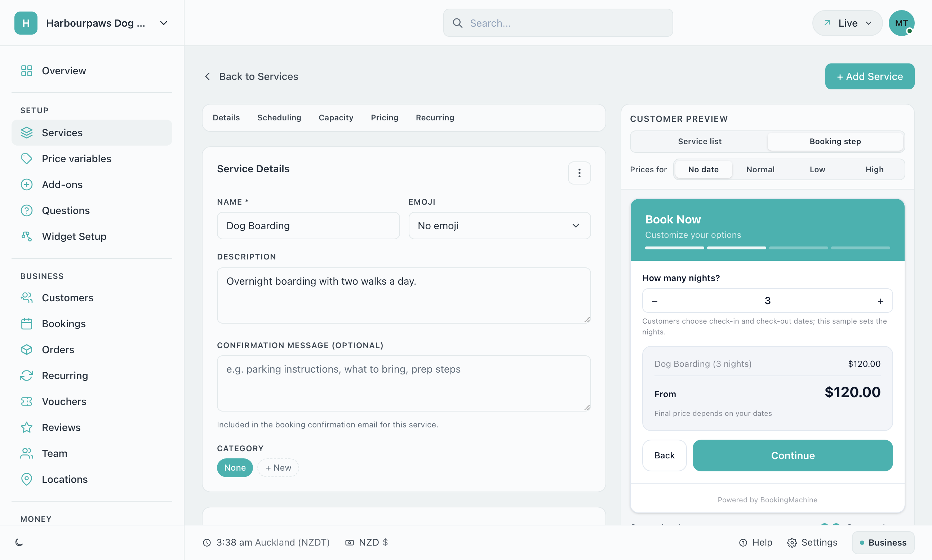Focus the Search box
The width and height of the screenshot is (932, 560).
pos(558,23)
